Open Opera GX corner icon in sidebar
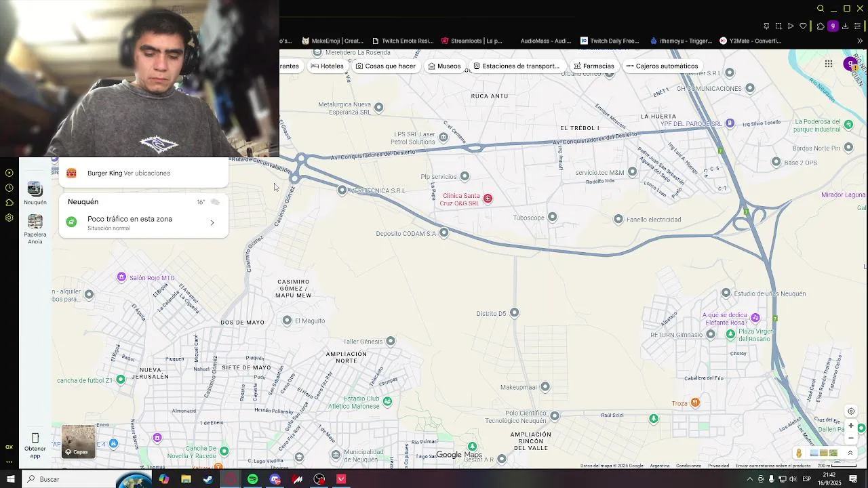This screenshot has height=488, width=868. (x=9, y=447)
